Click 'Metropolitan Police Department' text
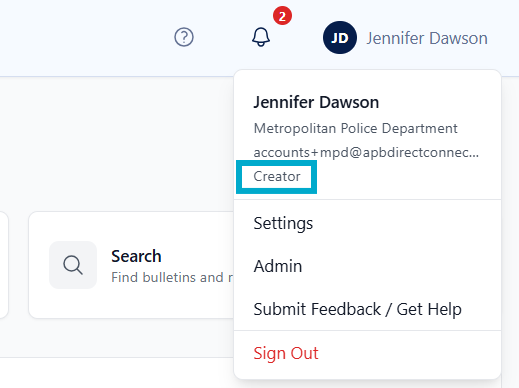 tap(356, 128)
